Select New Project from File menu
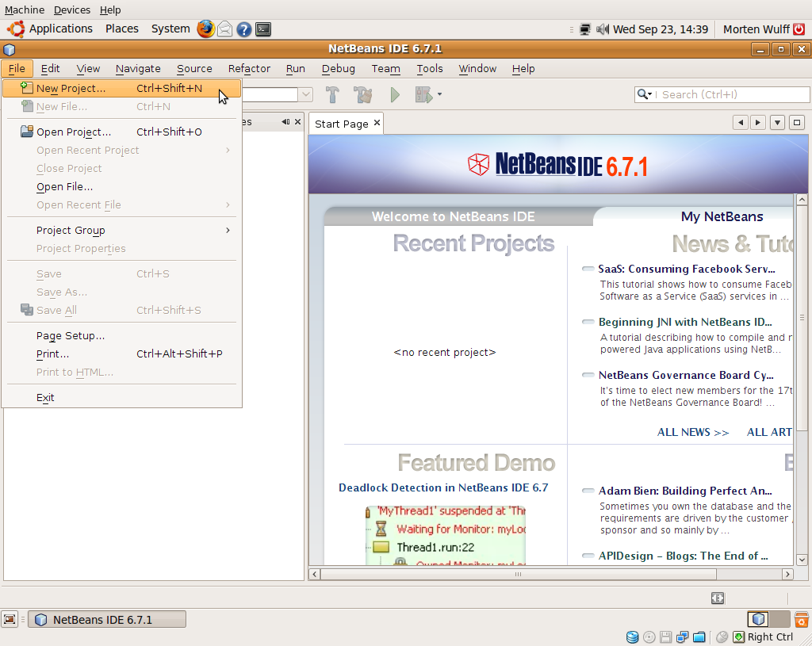 click(121, 89)
